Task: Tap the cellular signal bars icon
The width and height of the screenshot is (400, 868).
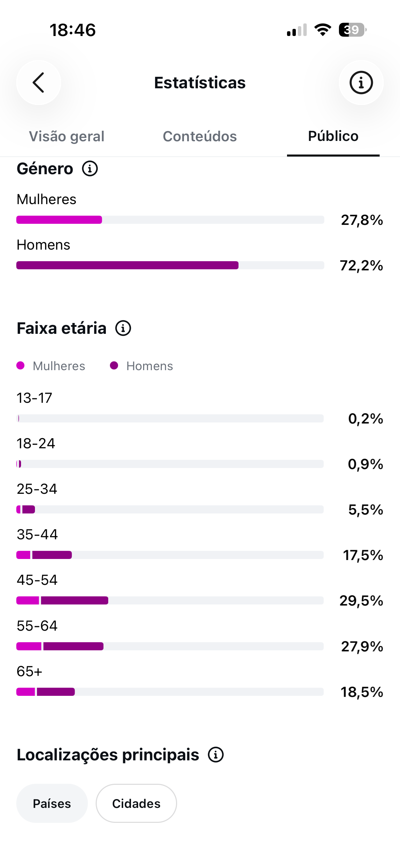Action: (297, 30)
